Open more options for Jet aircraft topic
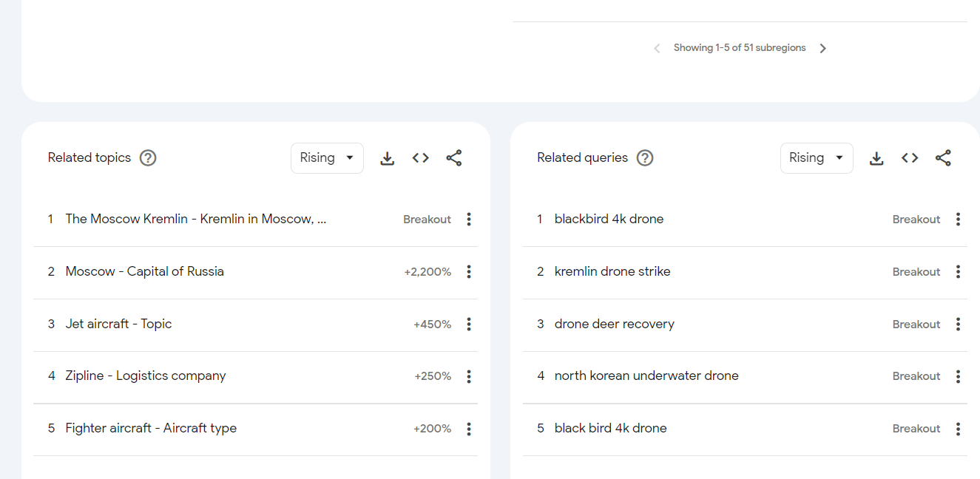The width and height of the screenshot is (980, 479). [469, 324]
